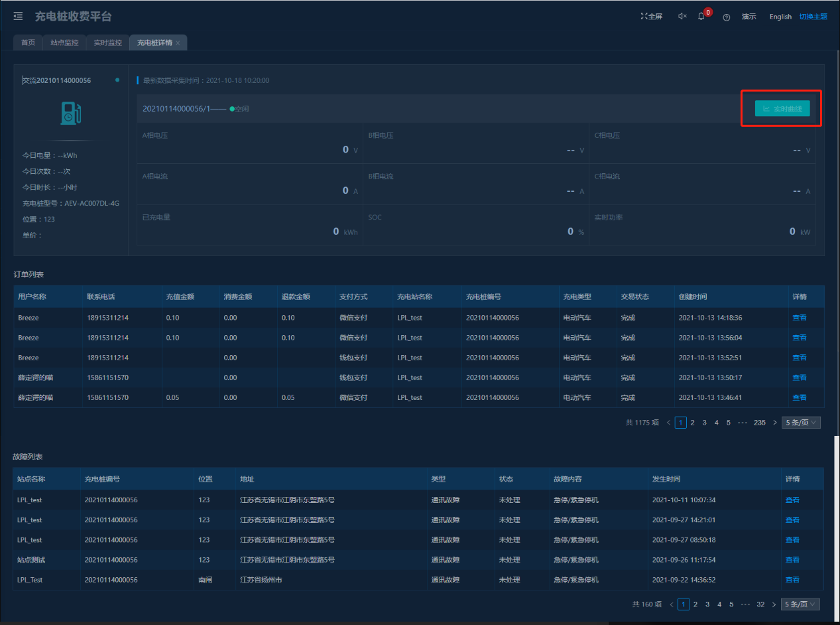Click 演示 in the top bar
Viewport: 840px width, 625px height.
click(x=749, y=17)
